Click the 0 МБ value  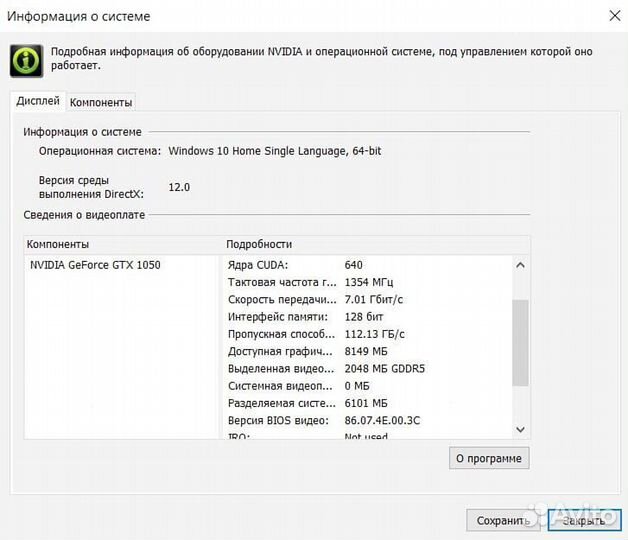tap(357, 386)
